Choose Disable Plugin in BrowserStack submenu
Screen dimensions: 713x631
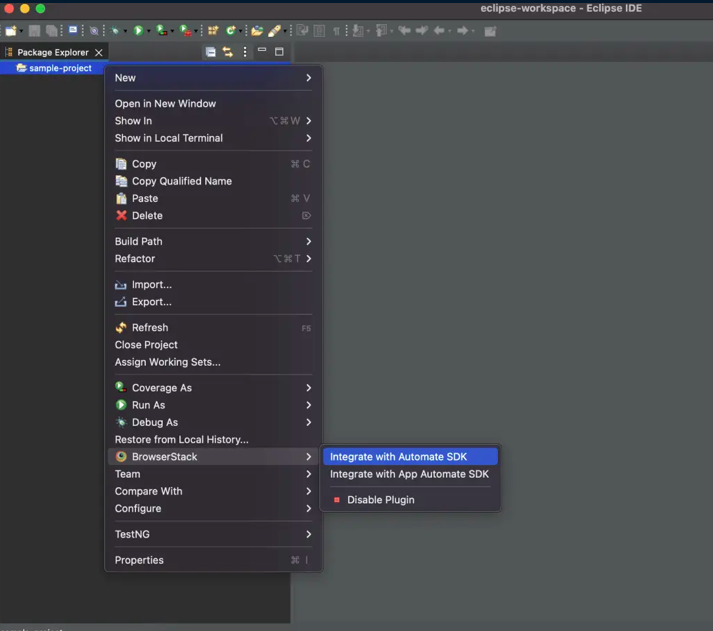click(410, 500)
